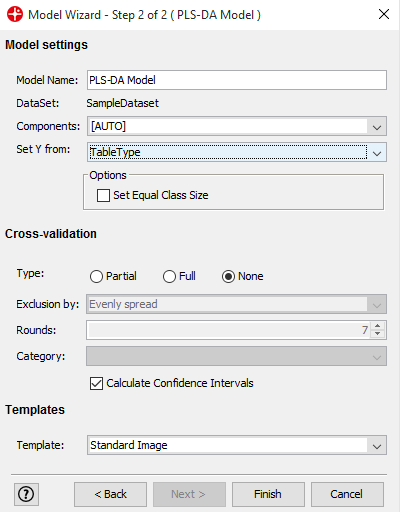Increase Rounds with the up arrow

click(x=378, y=326)
